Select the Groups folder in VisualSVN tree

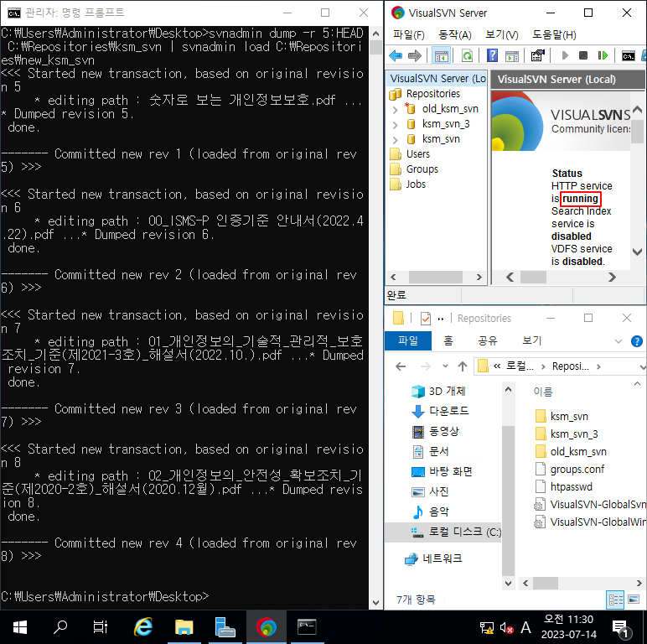tap(422, 169)
